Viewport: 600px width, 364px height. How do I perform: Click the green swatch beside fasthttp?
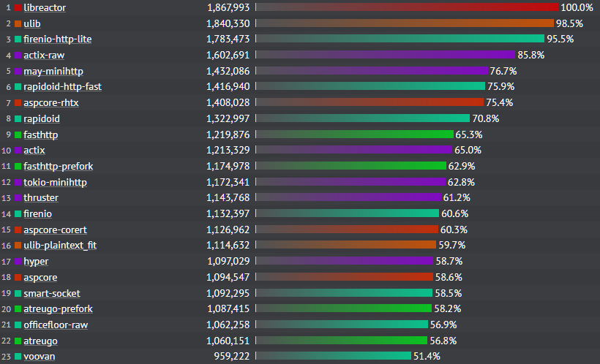coord(18,135)
